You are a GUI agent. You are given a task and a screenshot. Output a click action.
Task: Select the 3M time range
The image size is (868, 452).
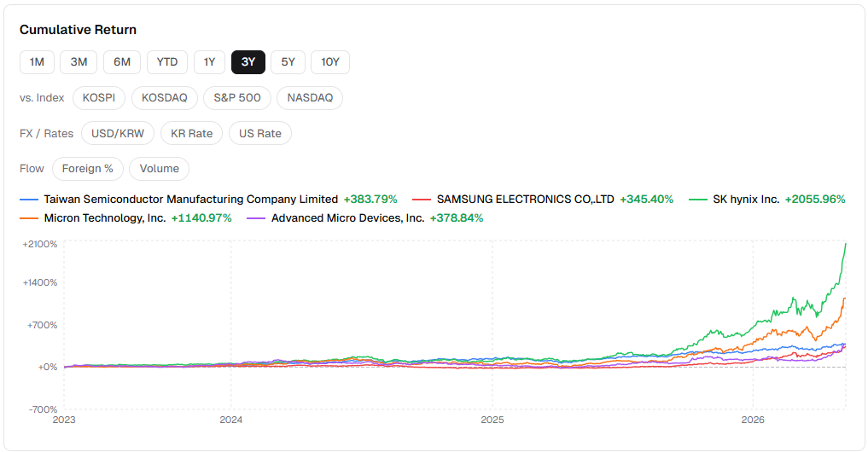(79, 62)
